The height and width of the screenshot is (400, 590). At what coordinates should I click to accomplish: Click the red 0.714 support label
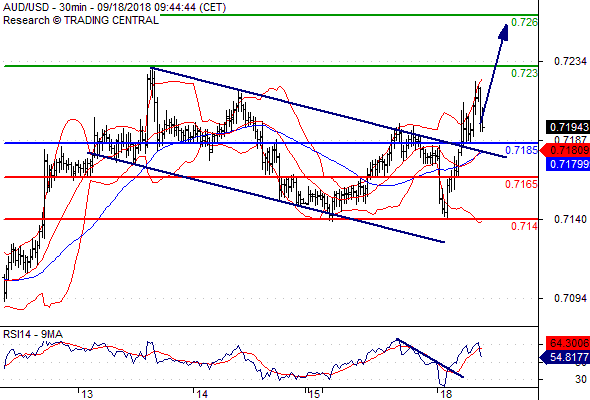point(525,226)
